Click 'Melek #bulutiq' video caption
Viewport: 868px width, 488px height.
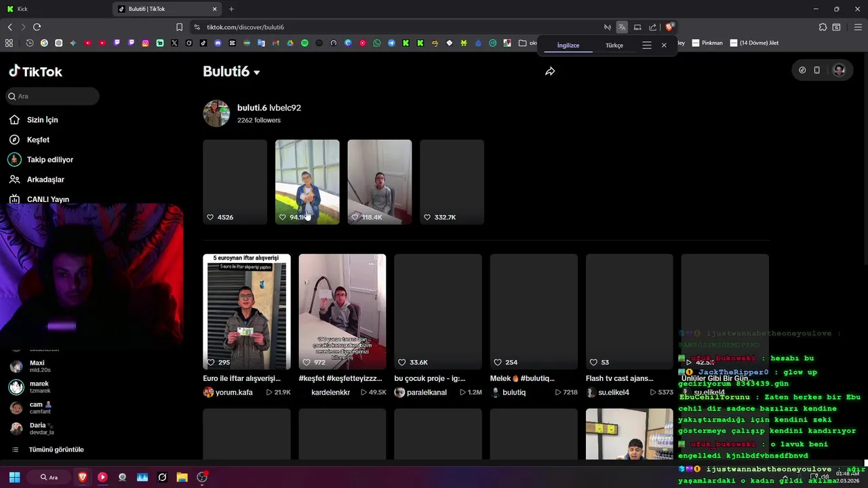[522, 378]
